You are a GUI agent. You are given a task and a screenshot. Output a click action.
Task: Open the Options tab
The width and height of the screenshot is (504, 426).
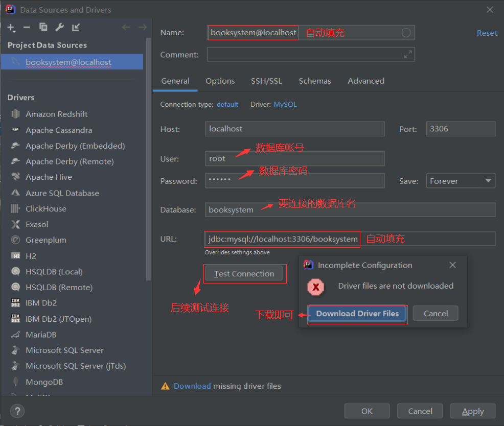220,81
